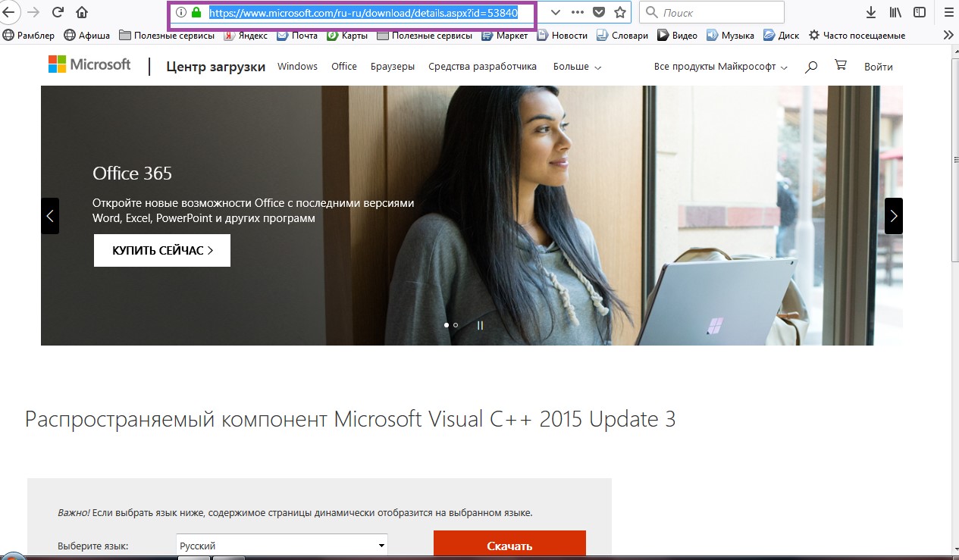Show more bookmarks with the double chevron
This screenshot has width=959, height=560.
(948, 35)
